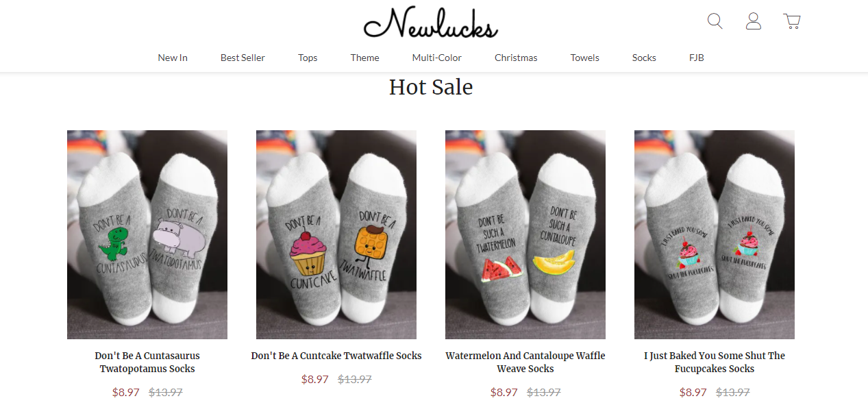The image size is (868, 416).
Task: Open the search magnifier icon
Action: (x=715, y=21)
